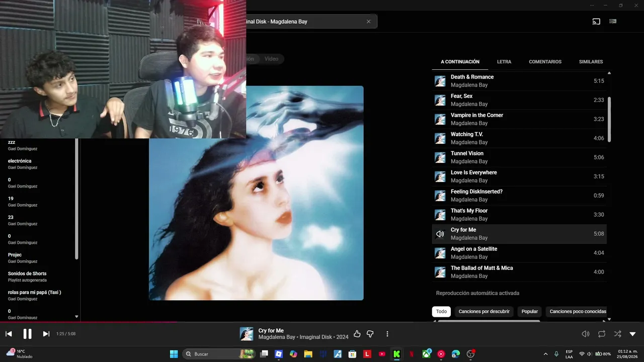Viewport: 644px width, 362px height.
Task: Open the Projec playlist in sidebar
Action: pos(15,255)
